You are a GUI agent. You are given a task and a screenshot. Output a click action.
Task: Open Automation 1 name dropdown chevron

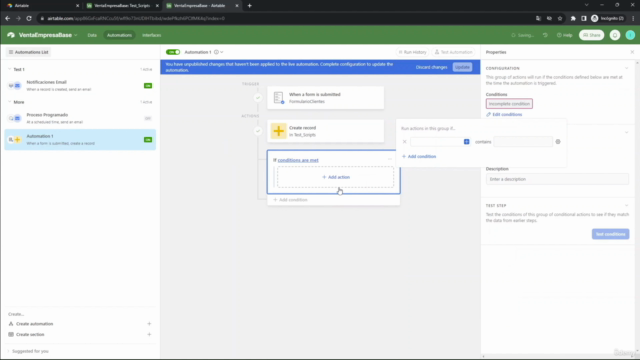222,52
